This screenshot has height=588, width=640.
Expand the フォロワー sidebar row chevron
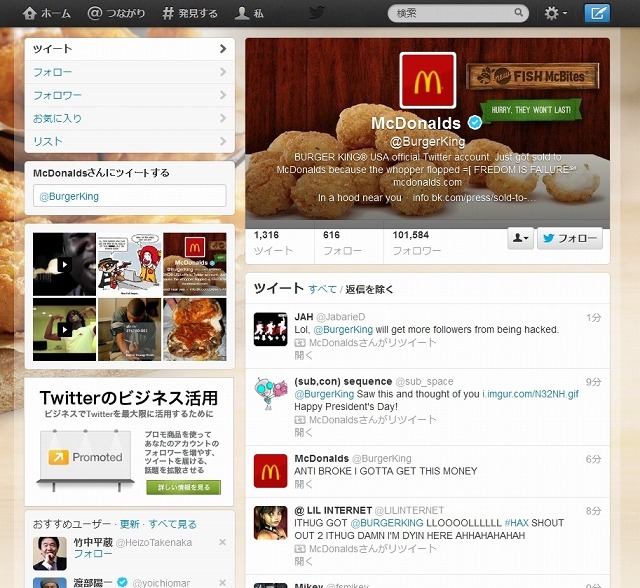tap(222, 95)
